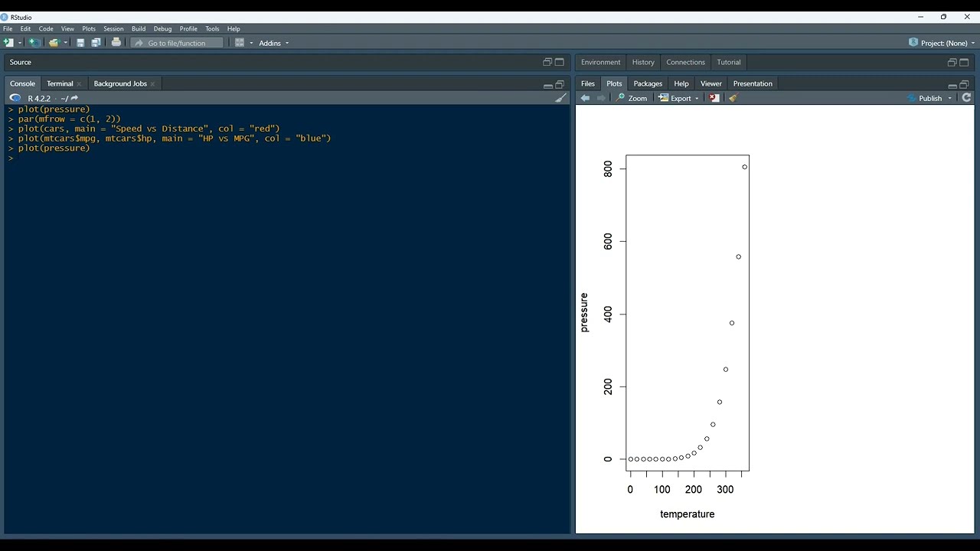The width and height of the screenshot is (980, 551).
Task: Go to next plot arrow
Action: click(x=602, y=98)
